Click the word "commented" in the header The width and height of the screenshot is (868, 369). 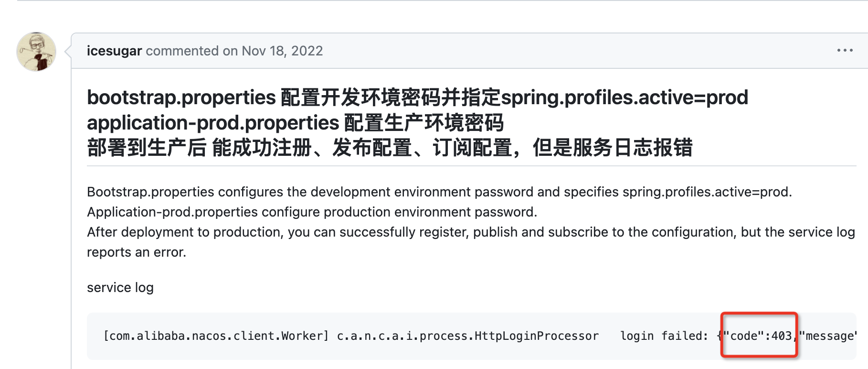pyautogui.click(x=182, y=51)
